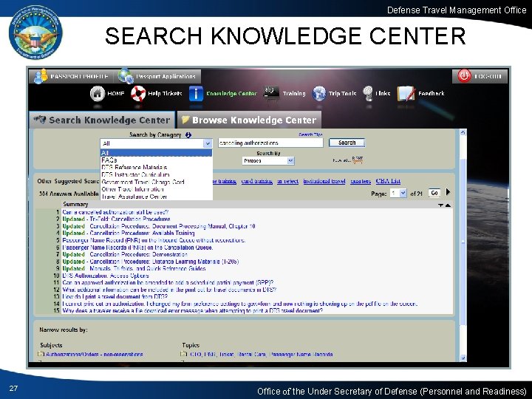This screenshot has width=532, height=399.
Task: Sort Summary column descending arrow
Action: point(440,205)
